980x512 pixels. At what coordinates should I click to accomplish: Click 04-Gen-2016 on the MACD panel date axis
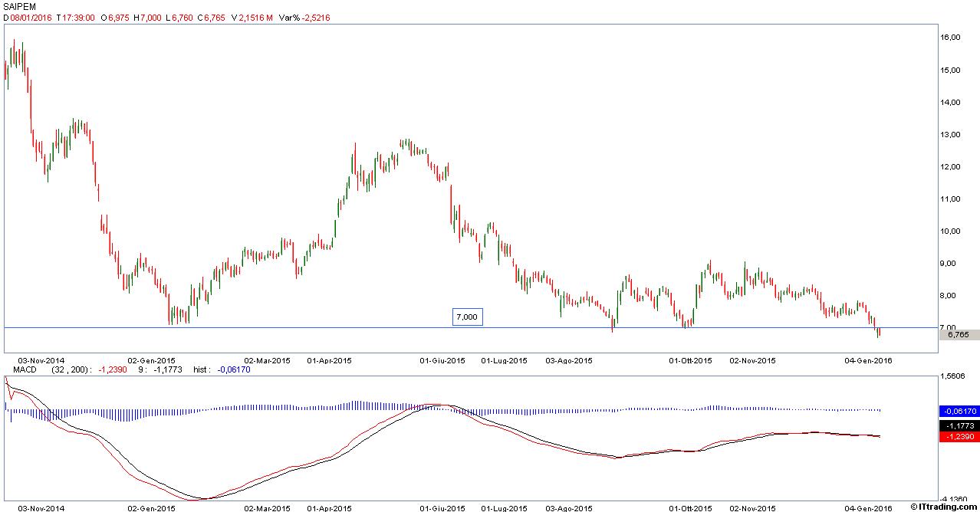tap(868, 507)
